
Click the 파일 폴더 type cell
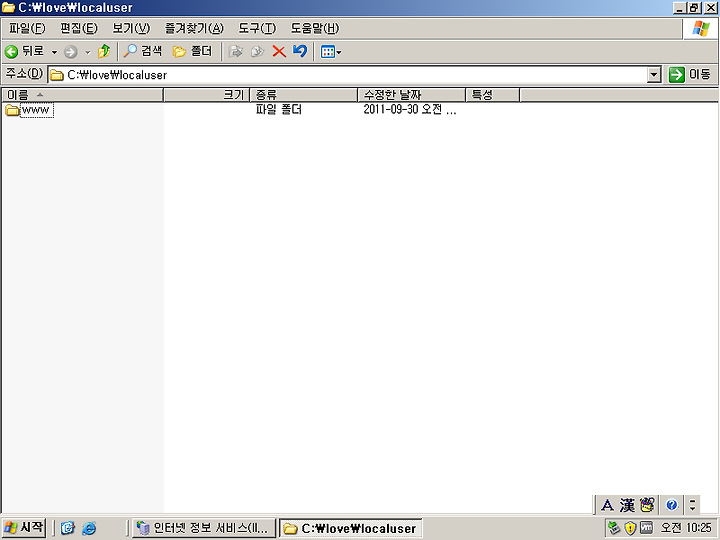click(279, 110)
